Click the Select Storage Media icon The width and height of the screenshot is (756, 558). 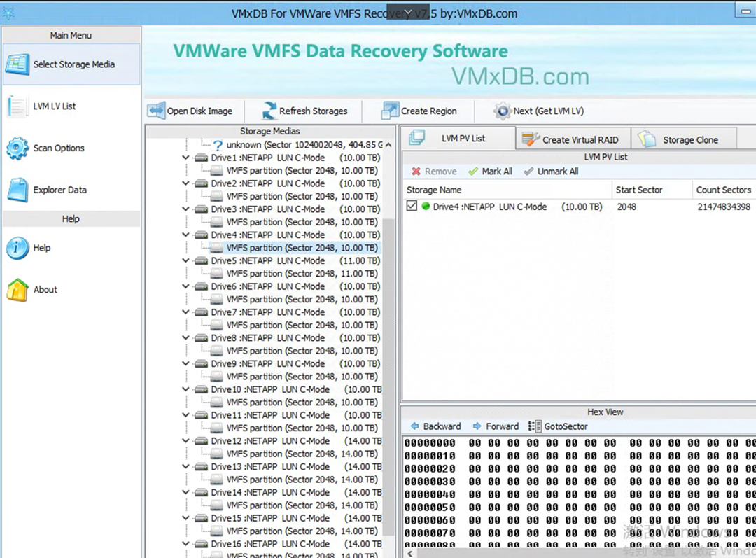(x=17, y=64)
